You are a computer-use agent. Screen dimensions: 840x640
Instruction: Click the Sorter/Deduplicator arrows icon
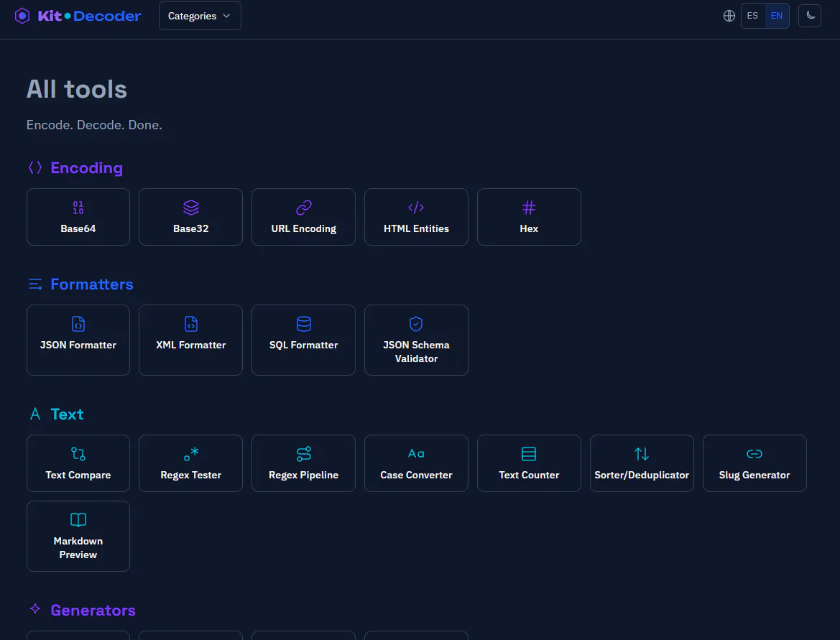click(642, 454)
